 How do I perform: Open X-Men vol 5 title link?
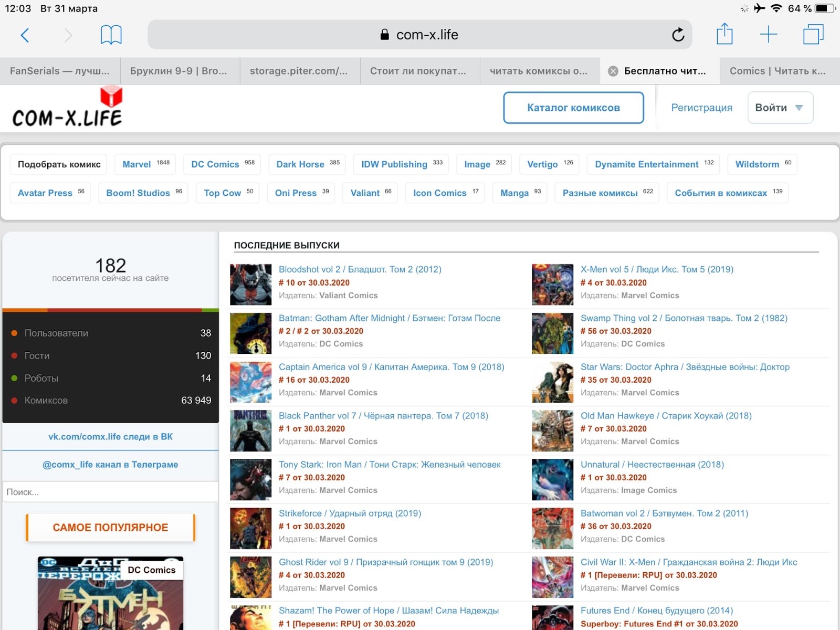pyautogui.click(x=657, y=269)
